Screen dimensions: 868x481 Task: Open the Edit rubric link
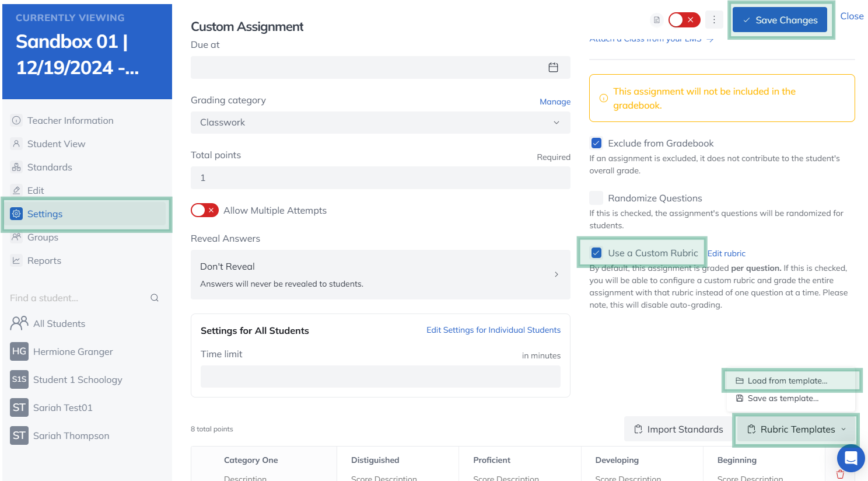pos(726,253)
